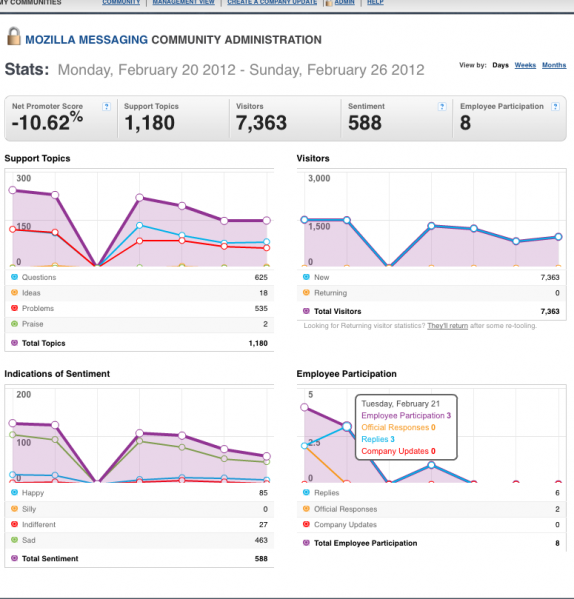Click the red Indifferent legend dot
574x599 pixels.
pos(15,524)
